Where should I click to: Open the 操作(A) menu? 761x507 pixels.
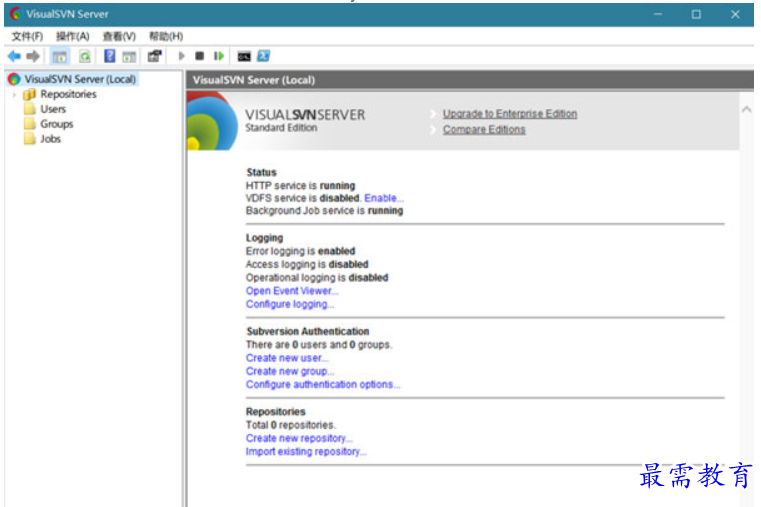[73, 36]
